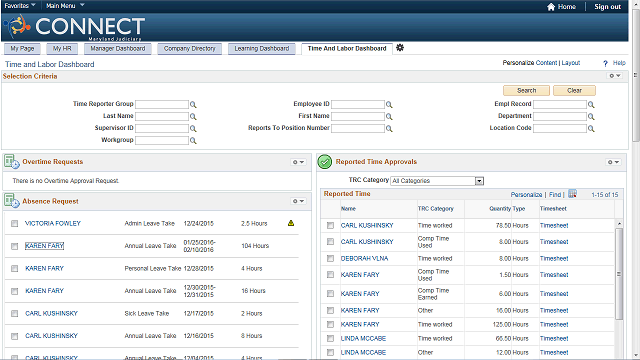640x360 pixels.
Task: Click the Last Name input field
Action: tap(162, 116)
